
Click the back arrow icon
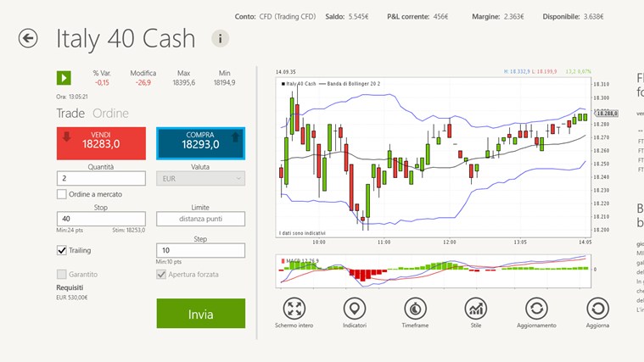28,38
